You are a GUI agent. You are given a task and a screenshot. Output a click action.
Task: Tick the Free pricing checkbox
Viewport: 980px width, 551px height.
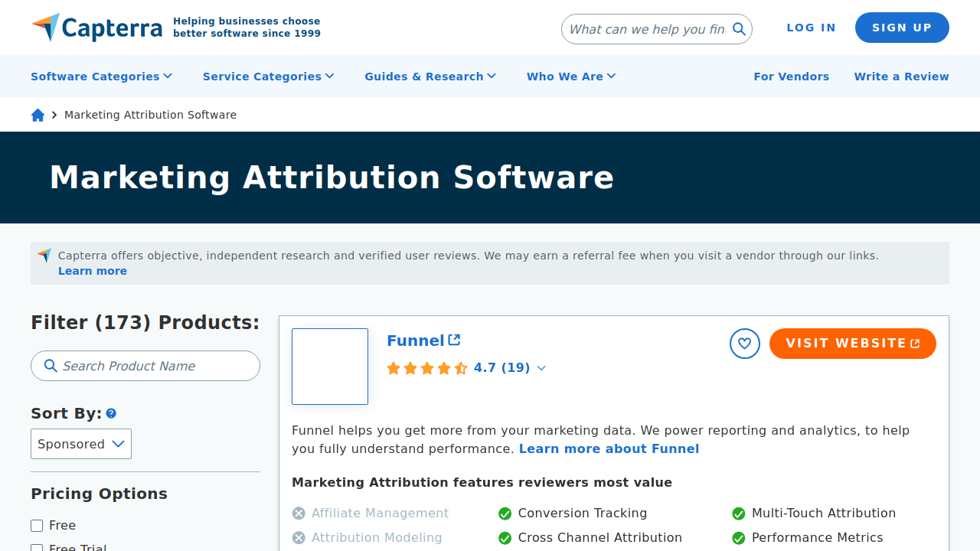coord(37,526)
